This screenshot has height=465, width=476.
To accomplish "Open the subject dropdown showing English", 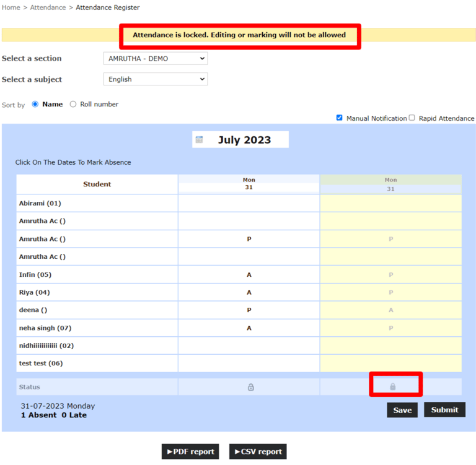I will (156, 79).
